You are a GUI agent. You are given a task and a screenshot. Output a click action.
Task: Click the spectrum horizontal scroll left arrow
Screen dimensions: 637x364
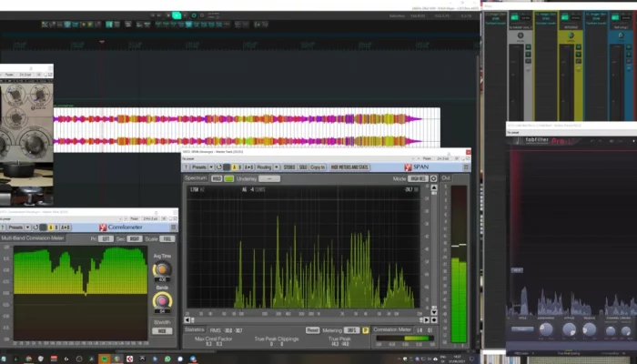coord(187,319)
